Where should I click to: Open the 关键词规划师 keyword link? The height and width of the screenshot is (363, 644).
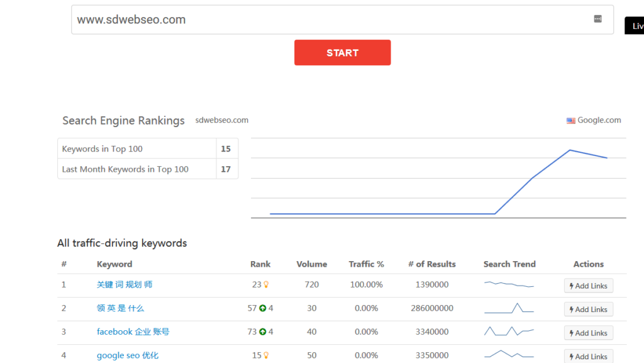125,284
